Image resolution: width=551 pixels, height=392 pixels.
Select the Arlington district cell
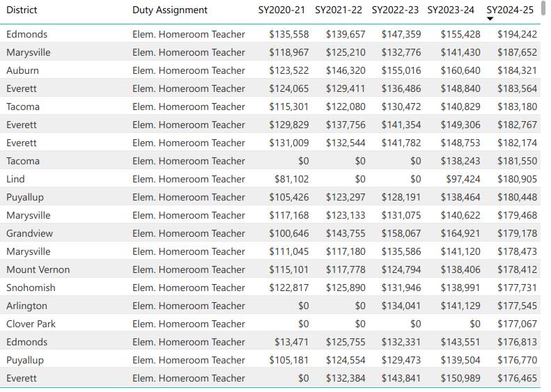click(26, 306)
